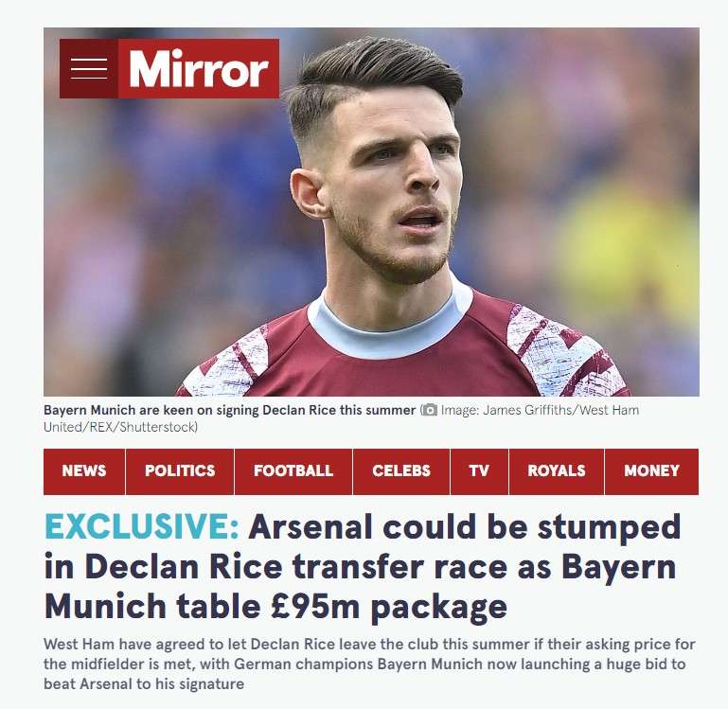The height and width of the screenshot is (709, 728).
Task: Click 'beat Arsenal to his signature' text
Action: (x=144, y=684)
